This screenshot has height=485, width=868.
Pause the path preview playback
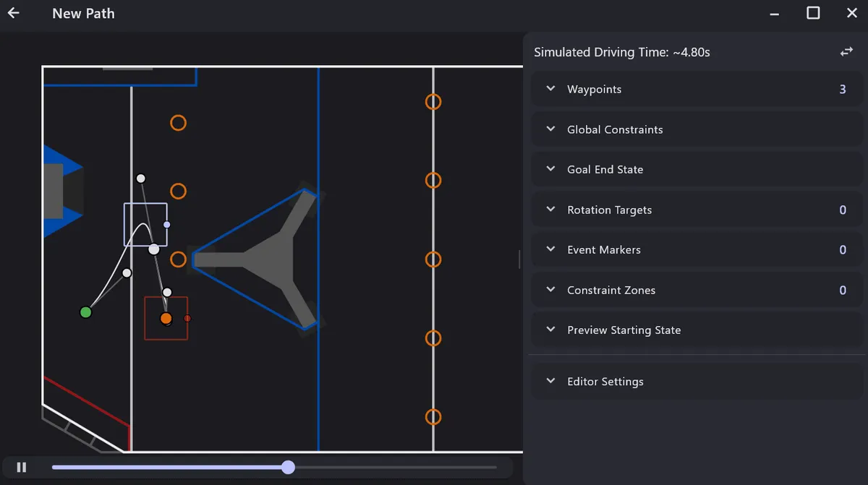pyautogui.click(x=22, y=468)
